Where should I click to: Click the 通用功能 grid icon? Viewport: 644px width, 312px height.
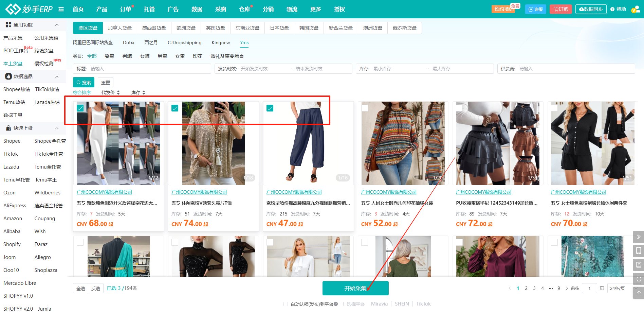(x=8, y=25)
